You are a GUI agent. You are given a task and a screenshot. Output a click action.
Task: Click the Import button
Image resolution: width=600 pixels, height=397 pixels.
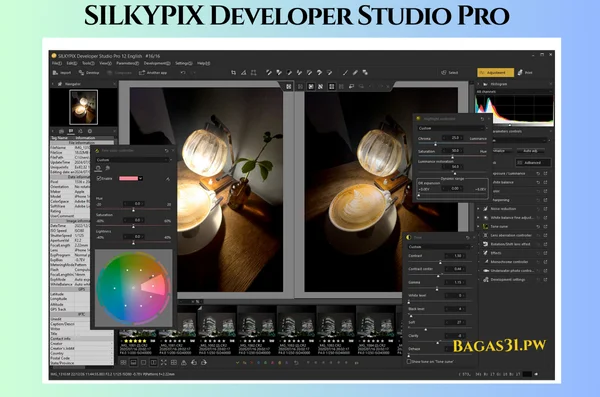click(x=62, y=73)
